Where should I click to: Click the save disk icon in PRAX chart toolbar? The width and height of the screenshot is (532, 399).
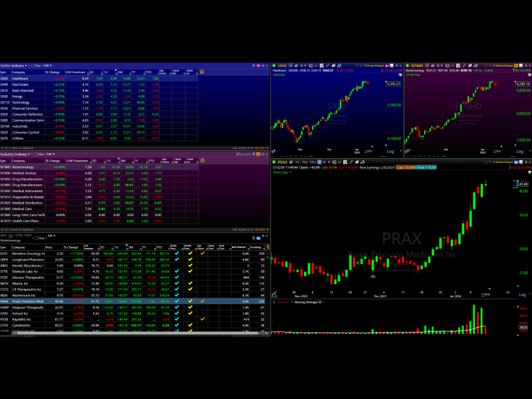521,162
